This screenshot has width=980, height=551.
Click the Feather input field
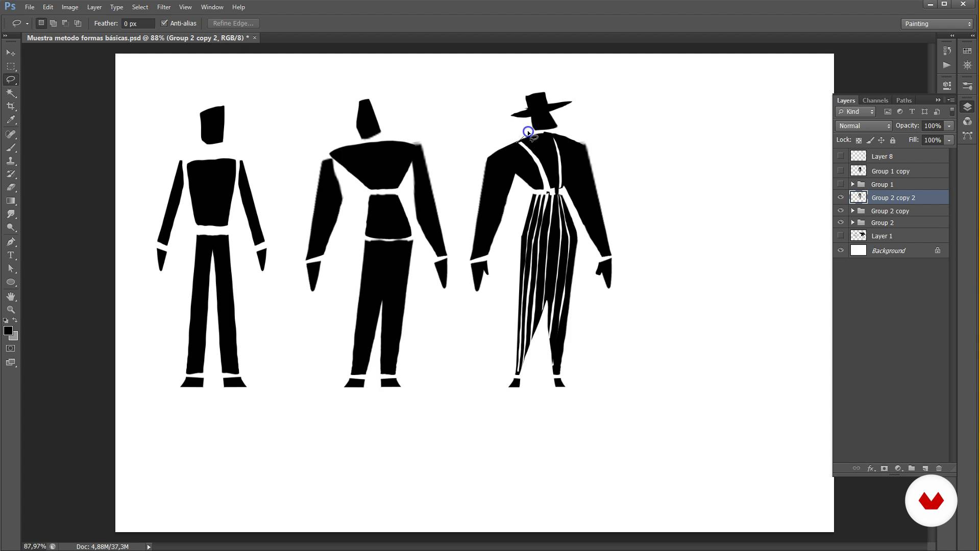pos(138,23)
